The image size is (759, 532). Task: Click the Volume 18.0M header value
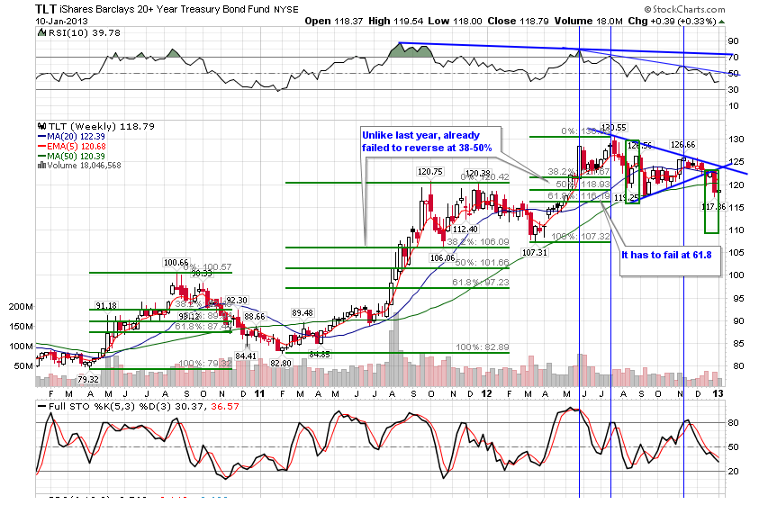point(588,22)
